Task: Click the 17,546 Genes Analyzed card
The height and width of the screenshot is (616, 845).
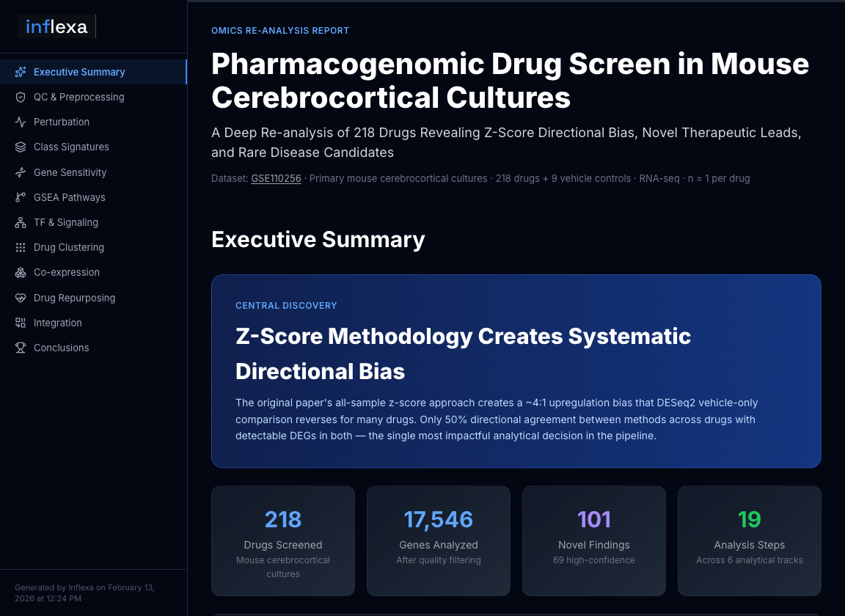Action: point(438,541)
